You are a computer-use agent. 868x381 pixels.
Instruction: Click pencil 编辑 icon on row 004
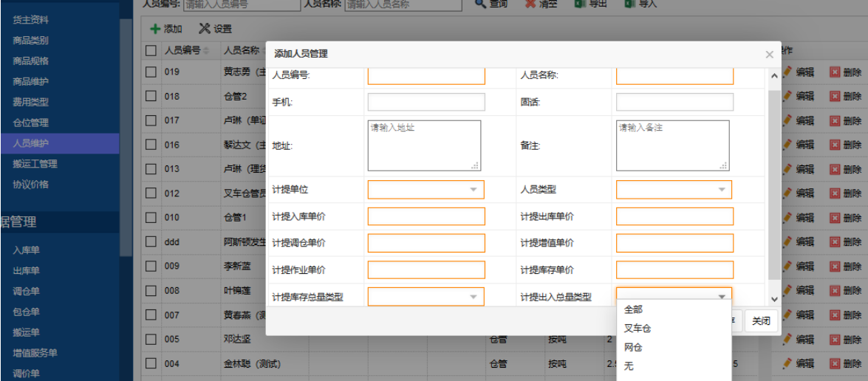pos(787,363)
